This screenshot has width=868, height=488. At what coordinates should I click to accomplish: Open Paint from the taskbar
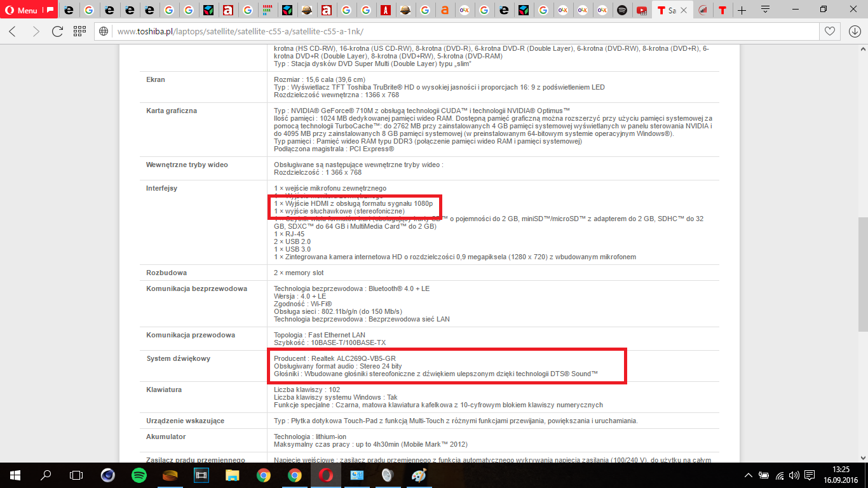click(419, 475)
